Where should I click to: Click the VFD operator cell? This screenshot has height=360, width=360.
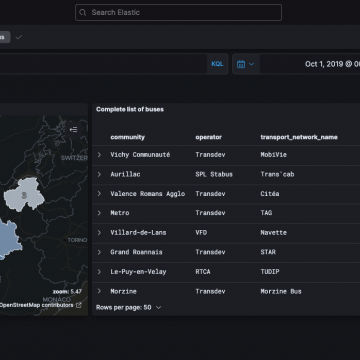(x=201, y=233)
